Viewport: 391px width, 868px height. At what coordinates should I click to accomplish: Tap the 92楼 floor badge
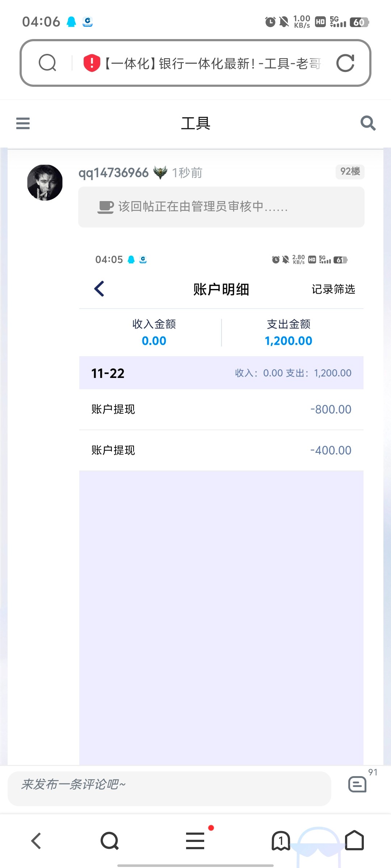350,171
